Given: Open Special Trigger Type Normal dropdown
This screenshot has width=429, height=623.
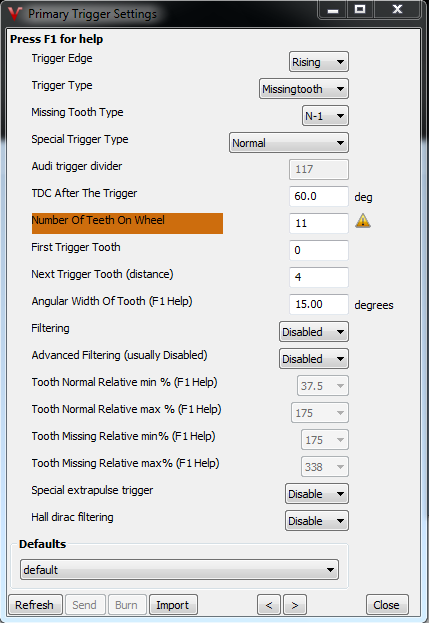Looking at the screenshot, I should click(x=289, y=143).
